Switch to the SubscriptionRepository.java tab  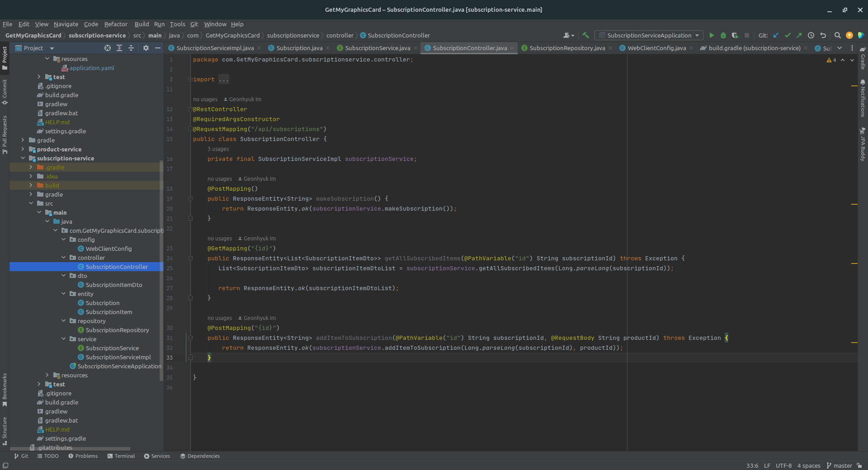[566, 48]
